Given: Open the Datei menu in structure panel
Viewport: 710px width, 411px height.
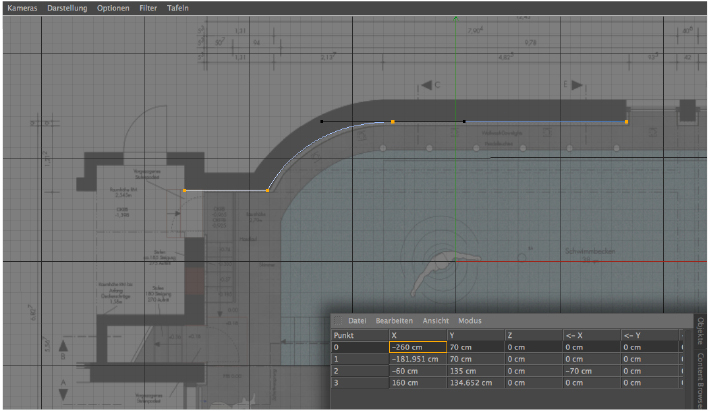Looking at the screenshot, I should (357, 320).
